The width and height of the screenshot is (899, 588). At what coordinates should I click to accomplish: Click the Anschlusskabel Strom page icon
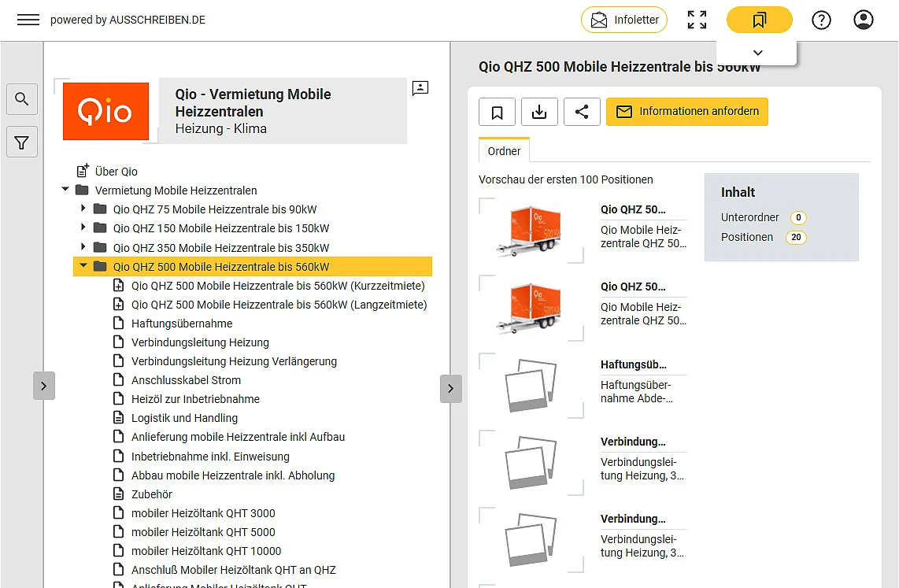click(118, 380)
